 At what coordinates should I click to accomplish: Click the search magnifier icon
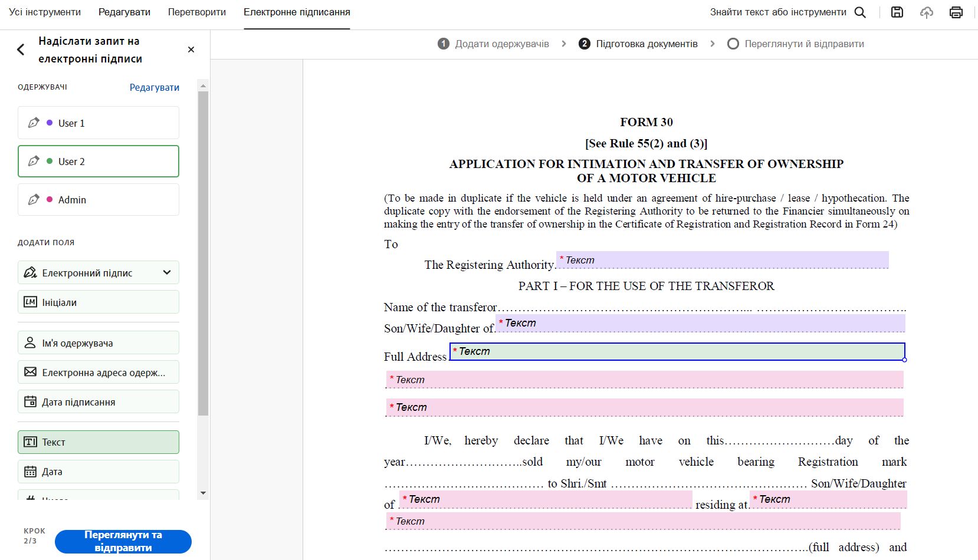click(x=861, y=12)
